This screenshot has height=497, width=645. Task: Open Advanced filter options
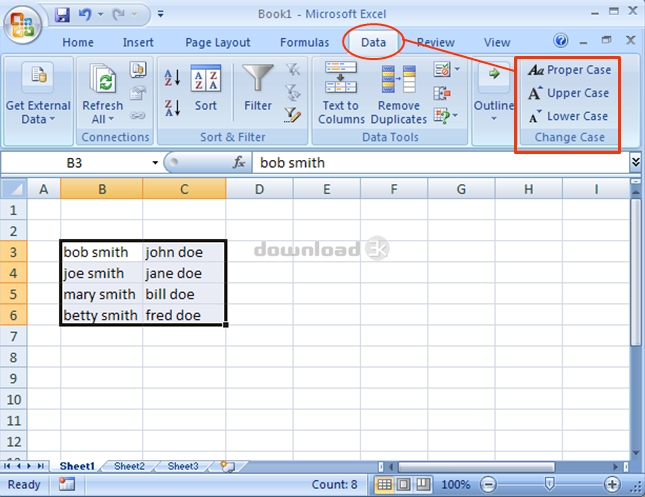click(292, 115)
